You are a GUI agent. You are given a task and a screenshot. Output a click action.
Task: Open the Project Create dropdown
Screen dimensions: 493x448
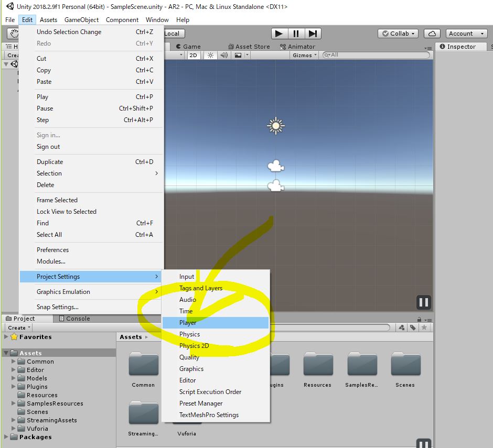pyautogui.click(x=19, y=327)
